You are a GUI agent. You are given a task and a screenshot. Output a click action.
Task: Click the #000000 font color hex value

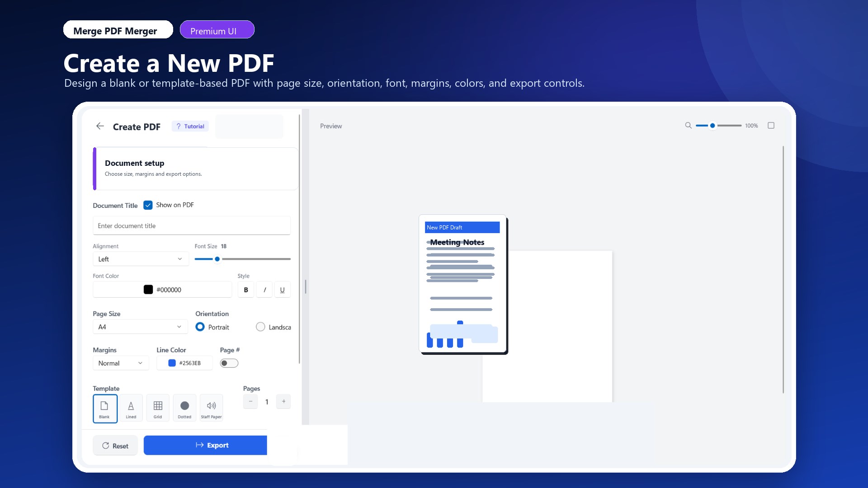click(x=169, y=290)
